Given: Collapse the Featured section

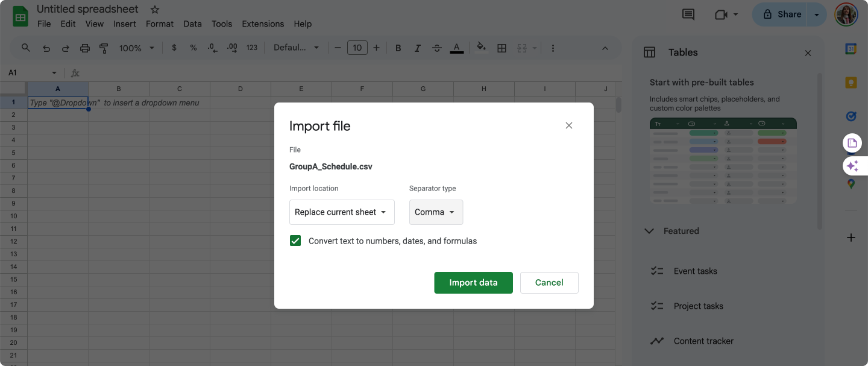Looking at the screenshot, I should click(x=649, y=231).
